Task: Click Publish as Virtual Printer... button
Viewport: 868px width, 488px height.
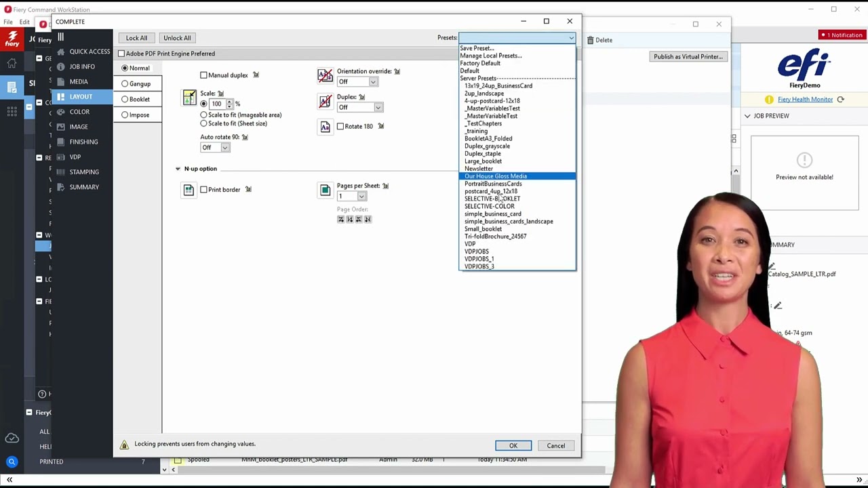Action: click(688, 57)
